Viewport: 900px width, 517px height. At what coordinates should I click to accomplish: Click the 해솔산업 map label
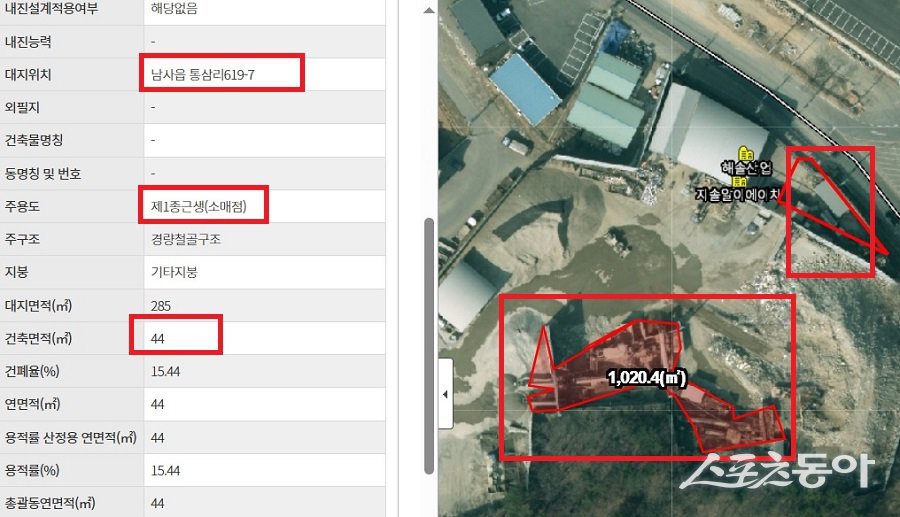[x=747, y=168]
